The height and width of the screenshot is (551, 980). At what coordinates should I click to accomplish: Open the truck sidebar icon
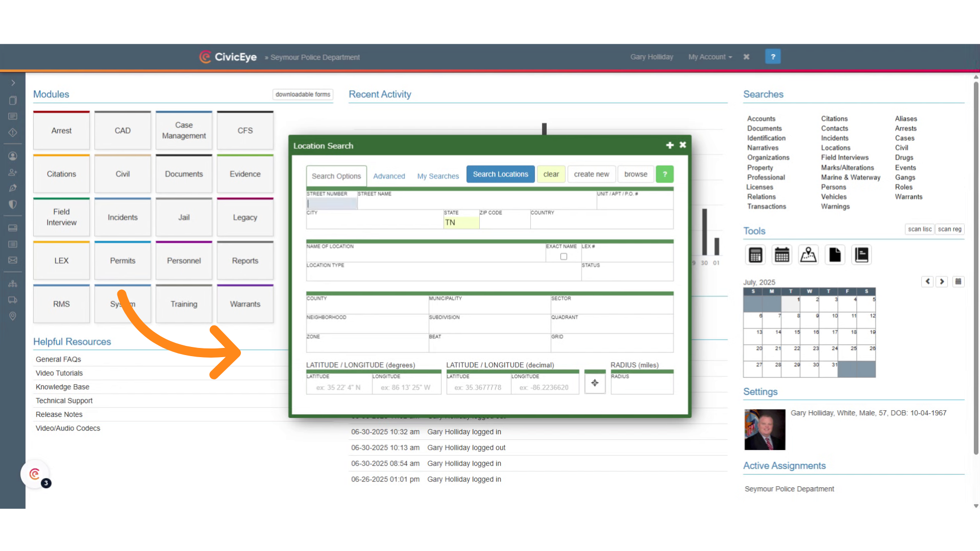coord(13,300)
